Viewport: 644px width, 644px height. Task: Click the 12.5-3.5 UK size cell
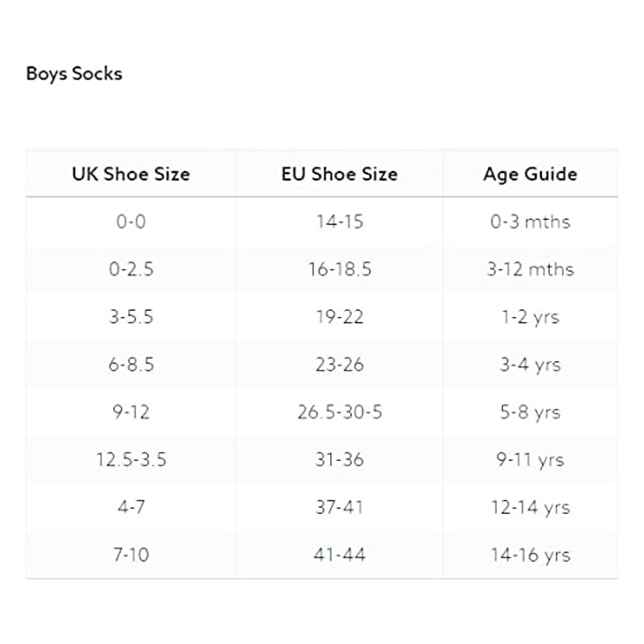[x=131, y=460]
